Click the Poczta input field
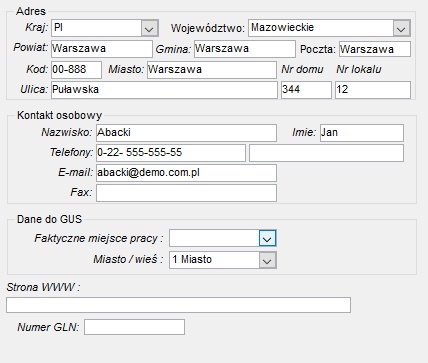The width and height of the screenshot is (428, 363). [x=375, y=49]
